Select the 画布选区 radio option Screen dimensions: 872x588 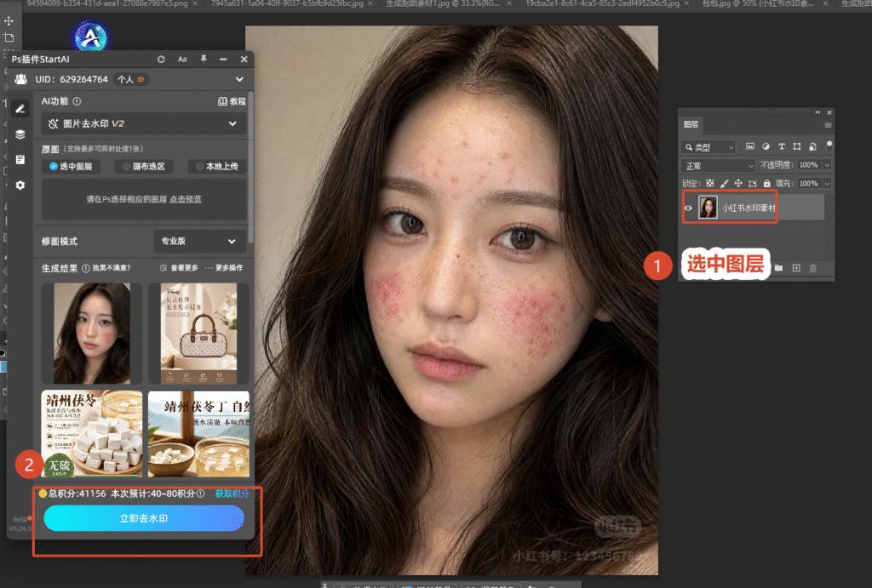click(143, 166)
